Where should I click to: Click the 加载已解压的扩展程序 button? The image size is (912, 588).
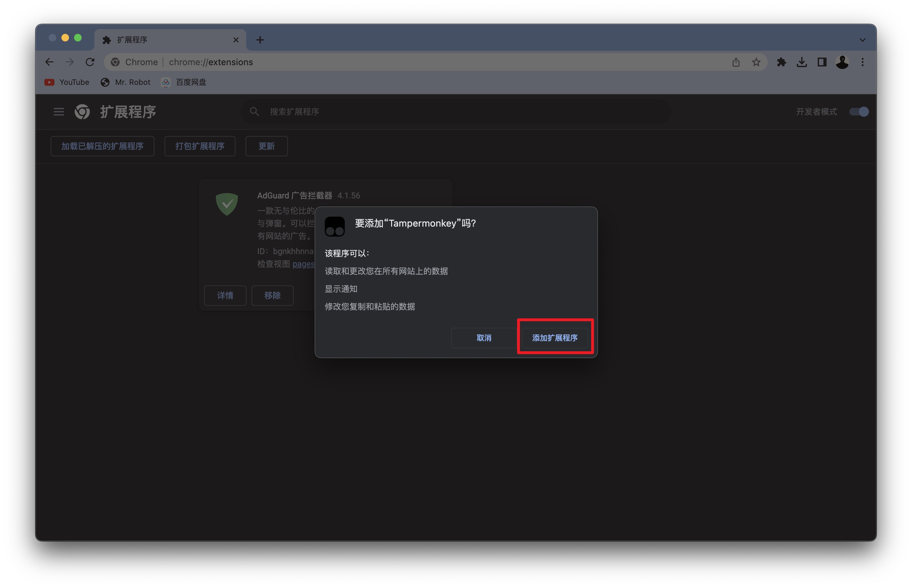[x=102, y=146]
